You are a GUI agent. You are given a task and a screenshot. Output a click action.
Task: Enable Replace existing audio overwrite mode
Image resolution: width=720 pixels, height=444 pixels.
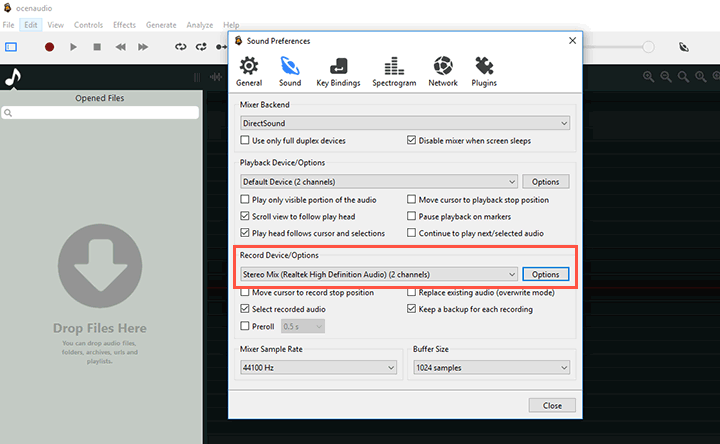tap(411, 292)
